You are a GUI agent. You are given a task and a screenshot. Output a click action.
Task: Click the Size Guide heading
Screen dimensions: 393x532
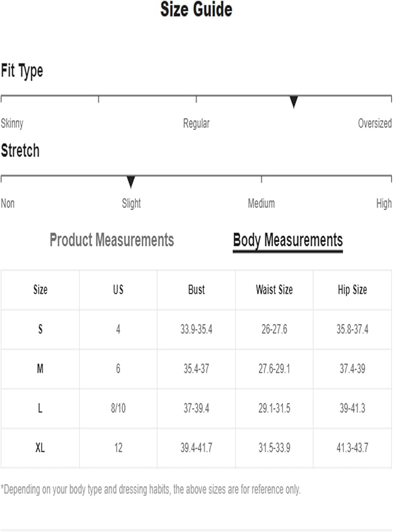(196, 10)
